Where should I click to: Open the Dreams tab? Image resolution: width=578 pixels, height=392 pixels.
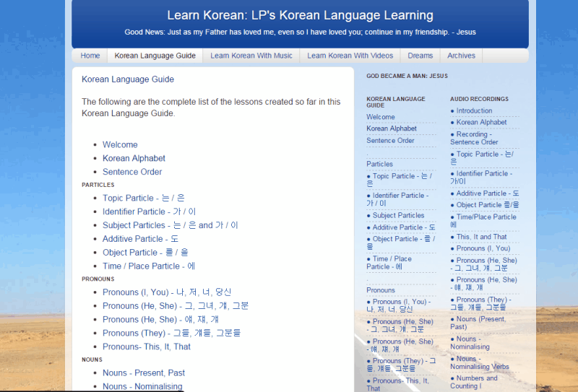420,56
